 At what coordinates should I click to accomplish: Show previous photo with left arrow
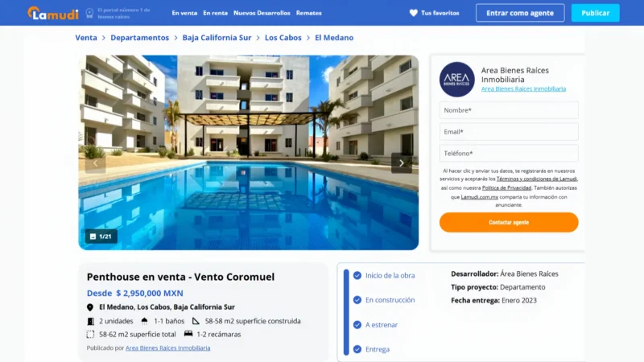pos(95,163)
